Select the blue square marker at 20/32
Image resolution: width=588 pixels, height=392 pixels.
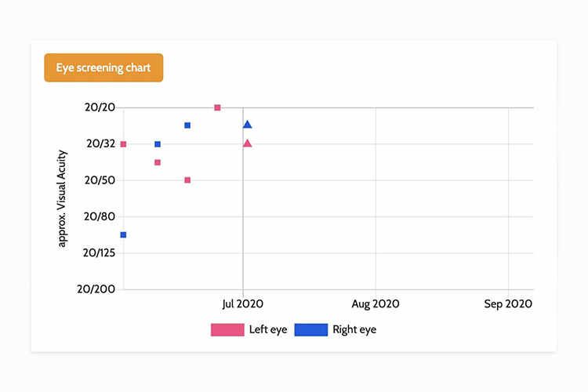[x=158, y=144]
